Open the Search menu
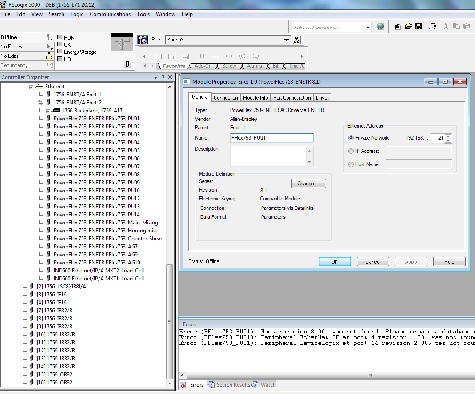Viewport: 475px width, 394px height. 56,14
